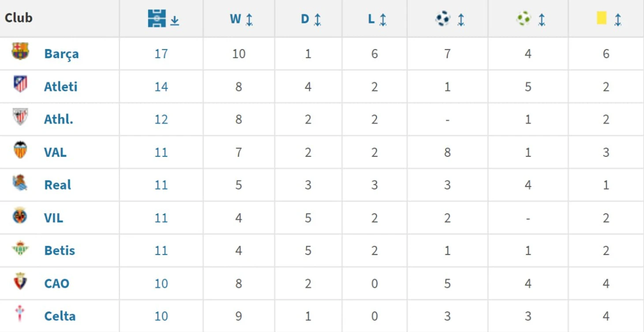Click the Villarreal yellow crest icon
The image size is (644, 332).
pos(20,215)
